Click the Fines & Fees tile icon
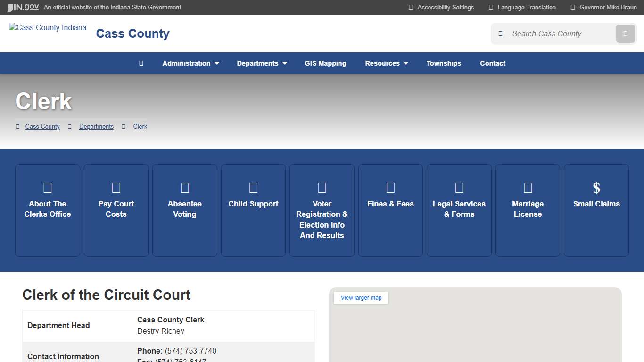This screenshot has height=362, width=644. [x=390, y=187]
